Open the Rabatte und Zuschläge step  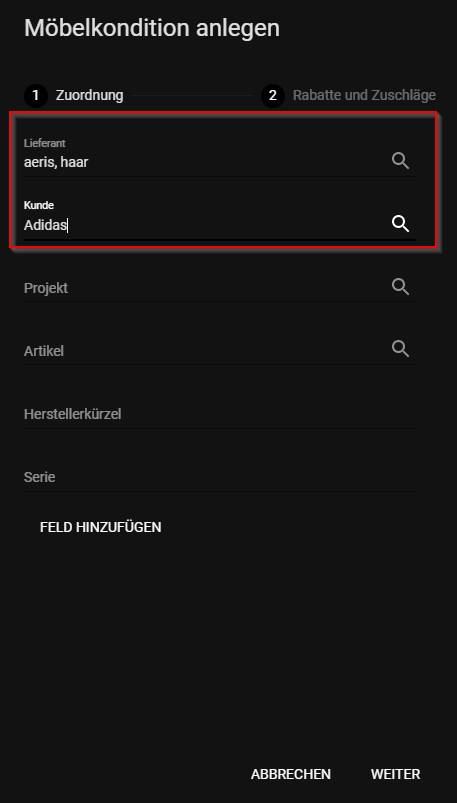tap(364, 95)
